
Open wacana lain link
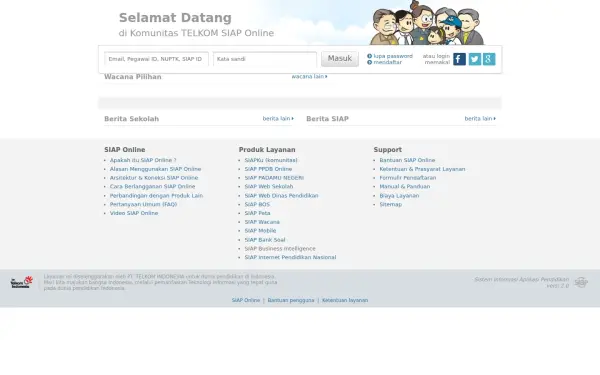tap(309, 77)
